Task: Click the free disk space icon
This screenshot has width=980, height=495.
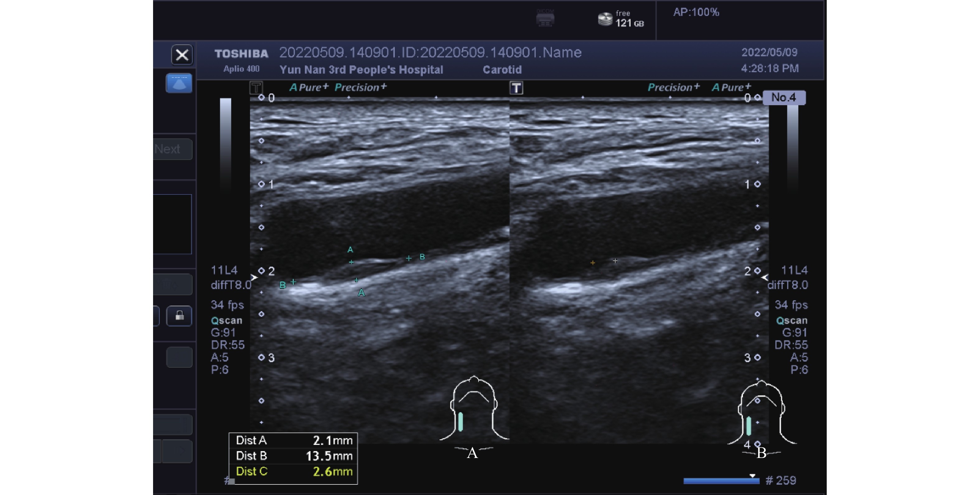Action: click(x=605, y=19)
